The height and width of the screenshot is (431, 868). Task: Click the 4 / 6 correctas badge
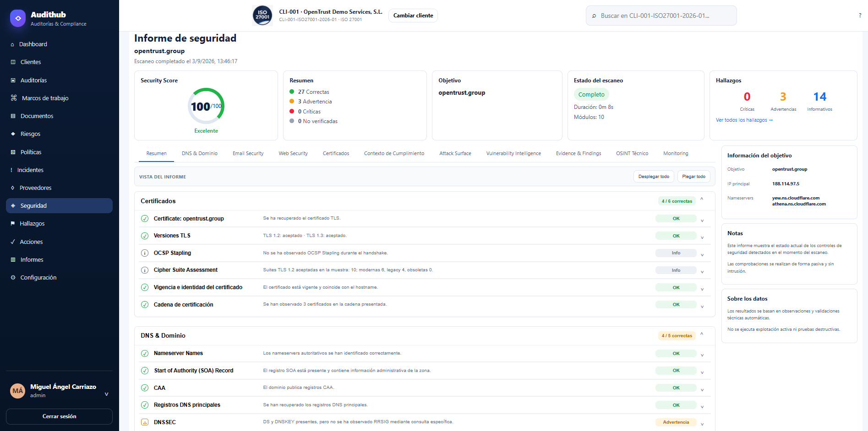click(677, 201)
